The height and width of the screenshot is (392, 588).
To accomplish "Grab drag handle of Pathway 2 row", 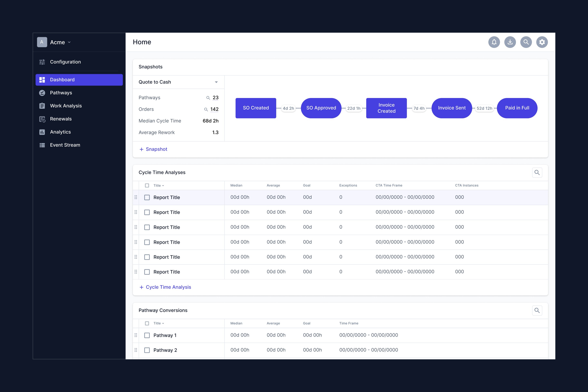I will coord(136,350).
